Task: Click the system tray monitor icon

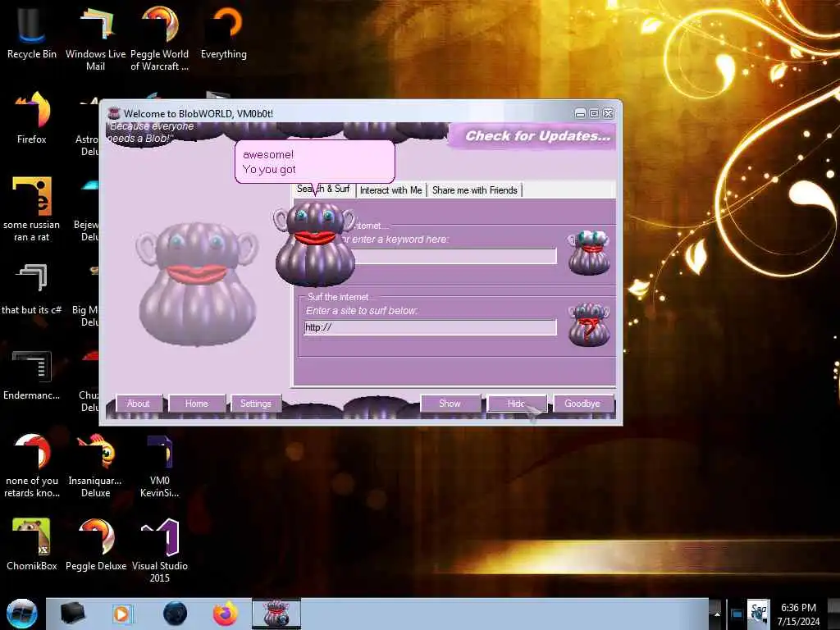Action: (737, 614)
